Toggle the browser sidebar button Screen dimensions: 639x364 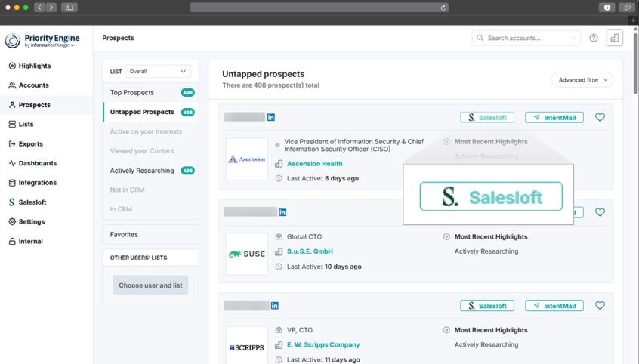pyautogui.click(x=69, y=8)
